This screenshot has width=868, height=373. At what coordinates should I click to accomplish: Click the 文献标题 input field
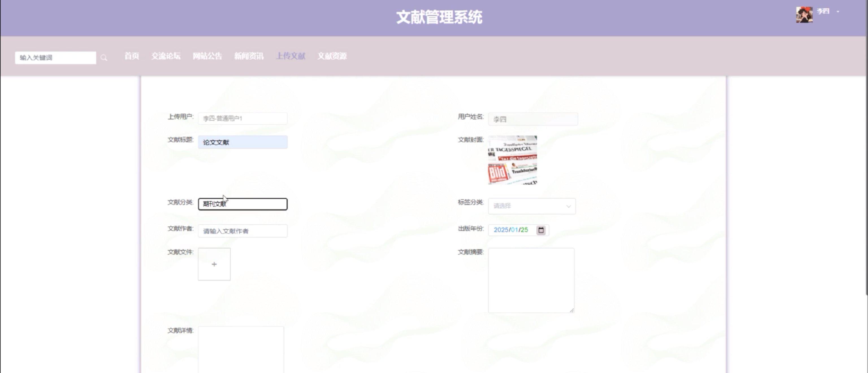[243, 142]
